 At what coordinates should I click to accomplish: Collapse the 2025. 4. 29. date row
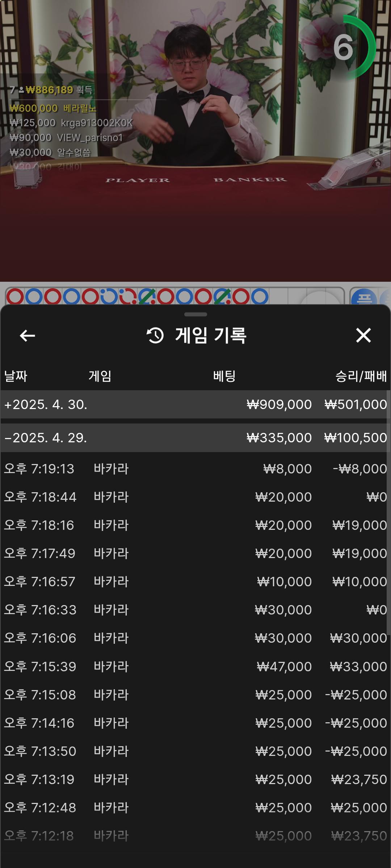pos(46,438)
